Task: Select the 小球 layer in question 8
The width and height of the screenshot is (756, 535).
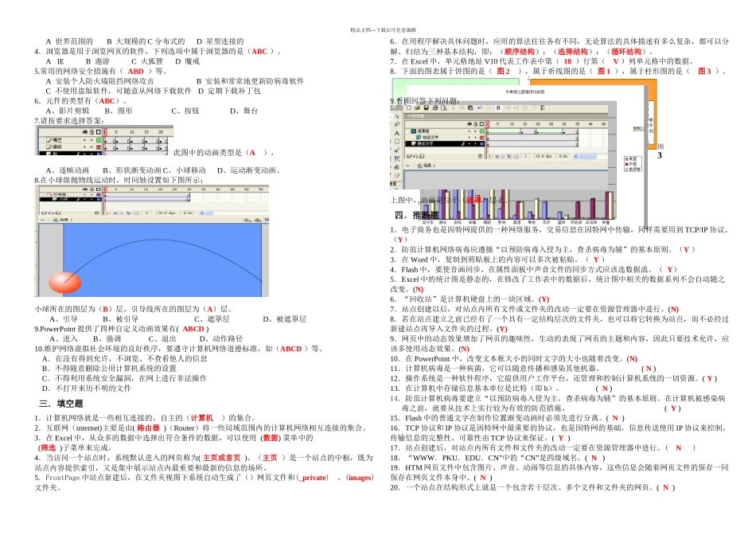Action: tap(70, 199)
